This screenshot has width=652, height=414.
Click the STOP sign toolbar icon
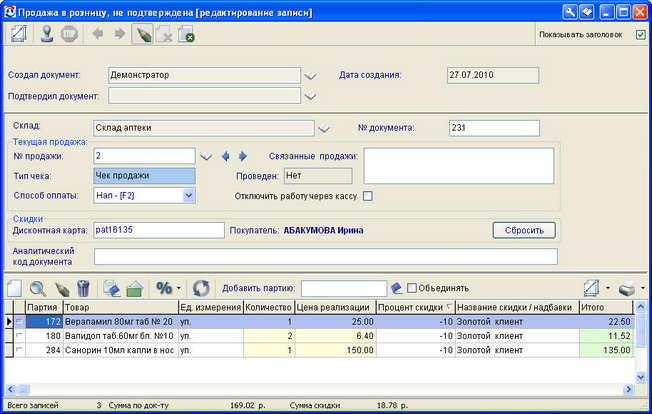69,34
